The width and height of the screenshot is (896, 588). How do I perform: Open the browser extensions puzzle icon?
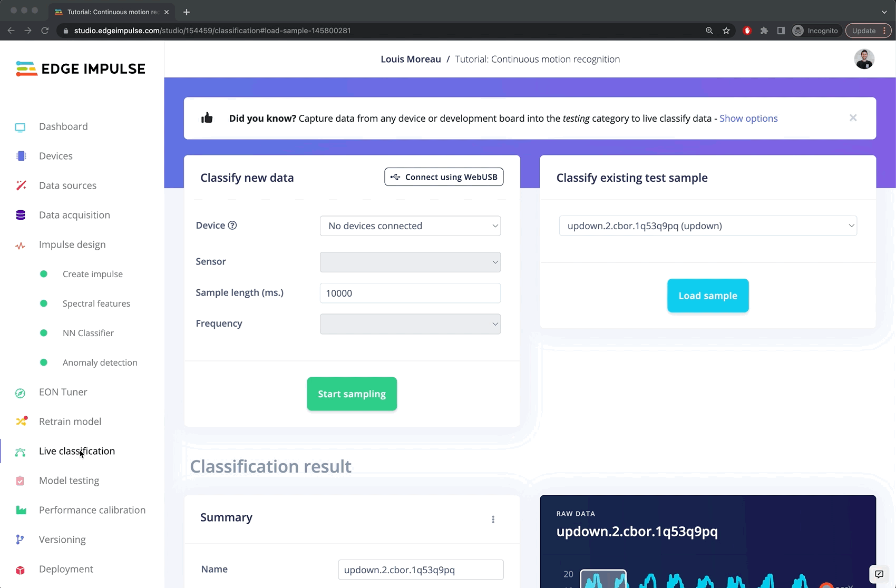click(764, 31)
